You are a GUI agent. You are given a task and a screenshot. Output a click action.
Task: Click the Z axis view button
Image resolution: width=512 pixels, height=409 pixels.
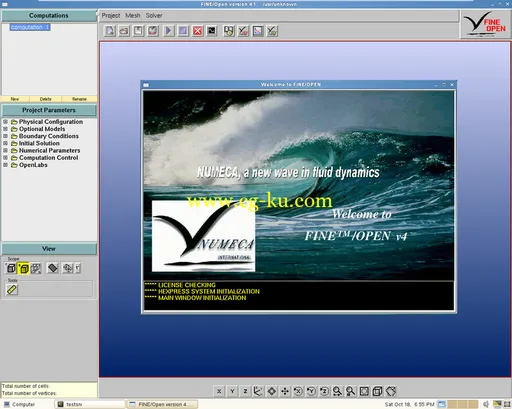coord(245,391)
